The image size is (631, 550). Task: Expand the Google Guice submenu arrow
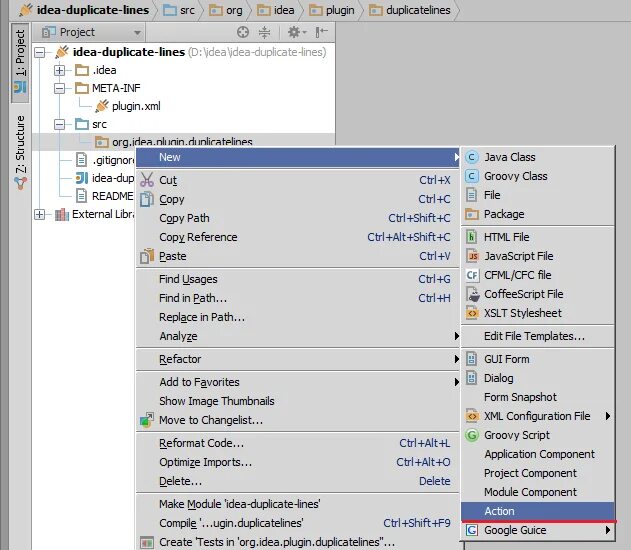point(608,530)
